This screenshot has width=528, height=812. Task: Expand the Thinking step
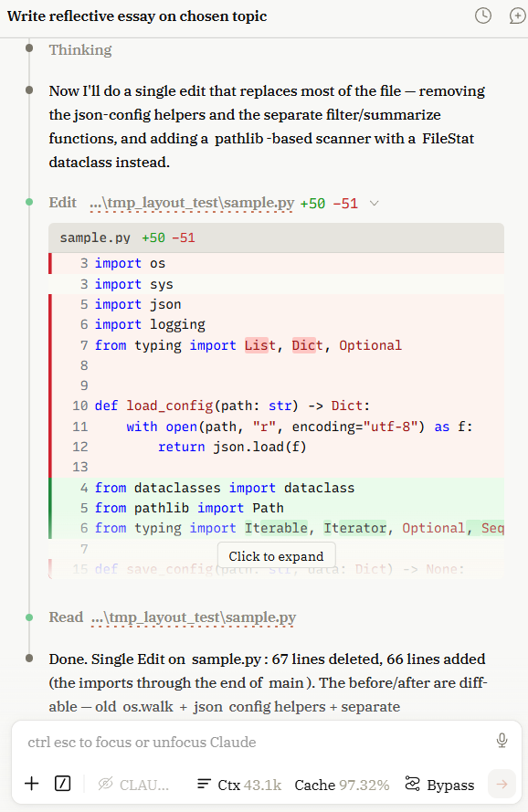click(x=80, y=49)
